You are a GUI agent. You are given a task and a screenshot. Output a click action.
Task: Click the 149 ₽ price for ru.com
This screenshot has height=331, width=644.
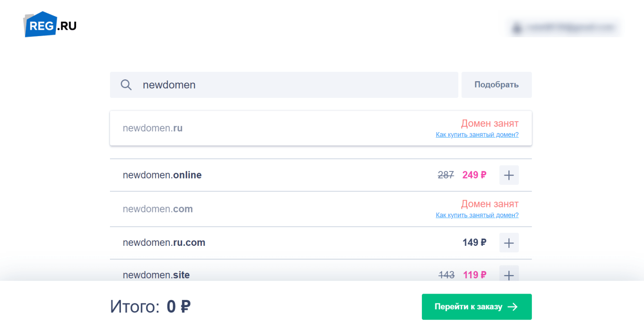click(x=474, y=243)
